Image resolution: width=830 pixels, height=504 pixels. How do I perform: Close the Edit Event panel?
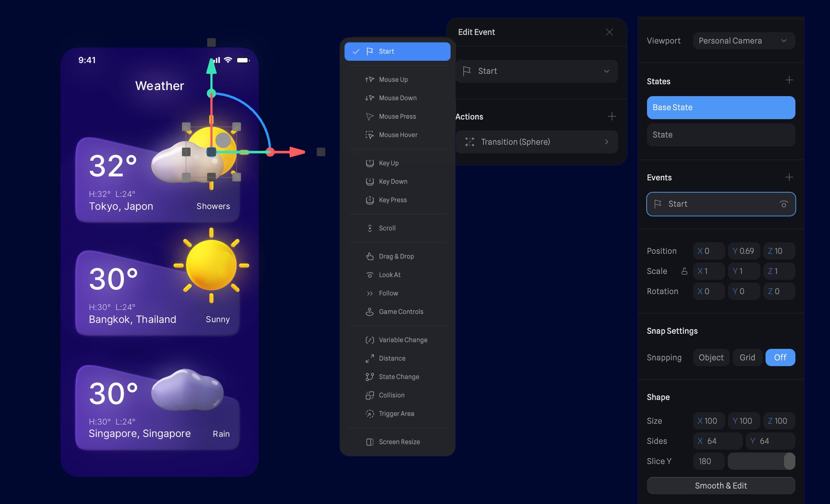click(609, 32)
